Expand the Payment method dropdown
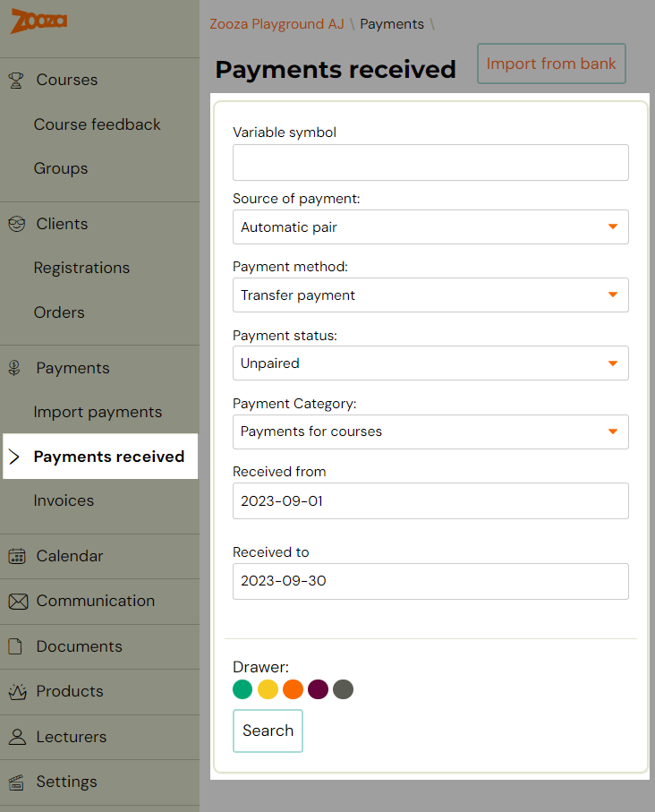Viewport: 655px width, 812px height. click(430, 295)
